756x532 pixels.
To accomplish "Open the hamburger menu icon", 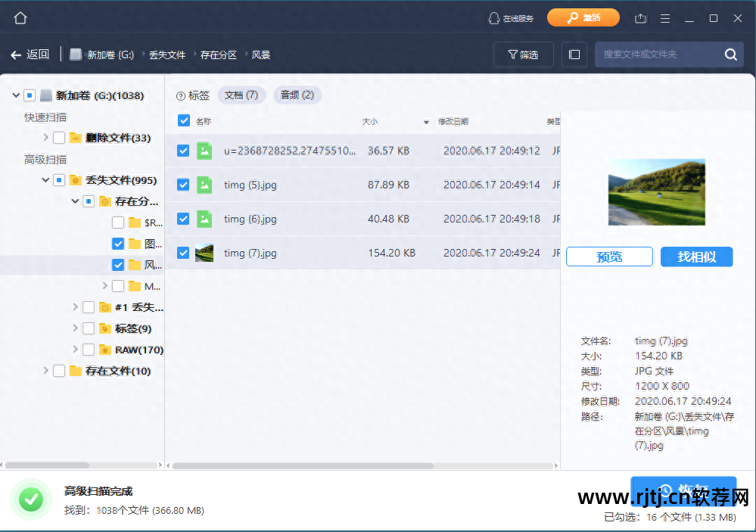I will (x=664, y=17).
